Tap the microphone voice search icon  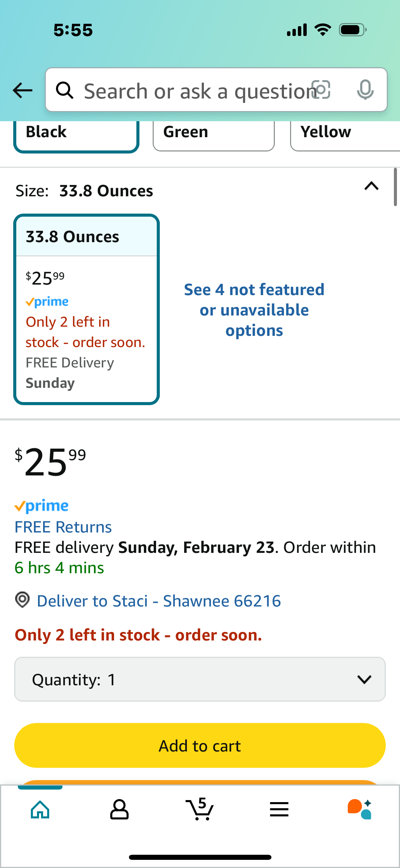[365, 90]
